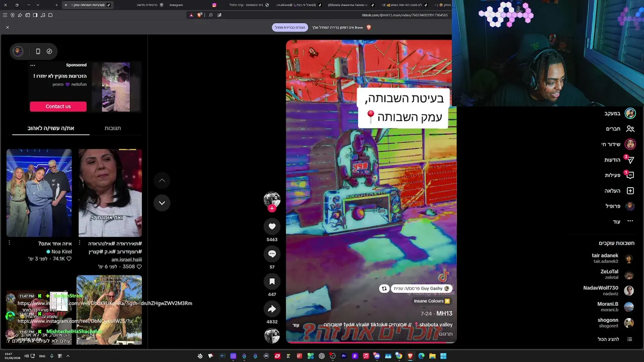Click the profile avatar above the ad
Screen dimensions: 644x362
[18, 51]
